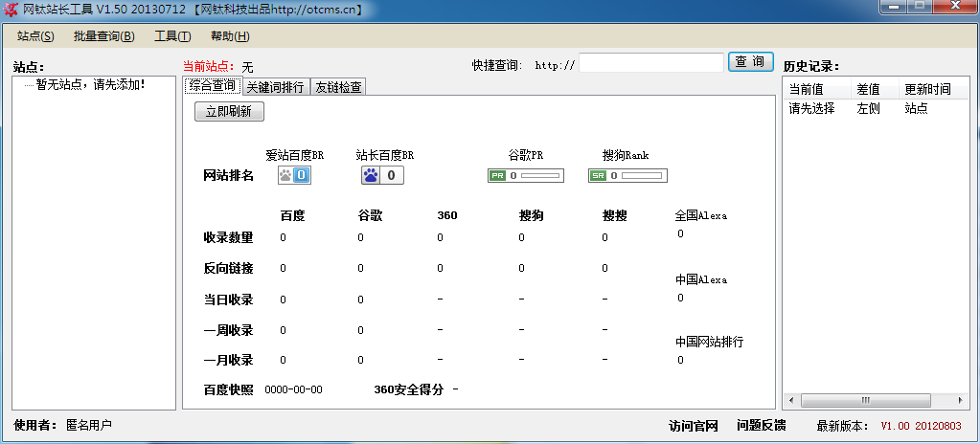Click the history scrollbar right arrow
980x444 pixels.
tap(961, 400)
